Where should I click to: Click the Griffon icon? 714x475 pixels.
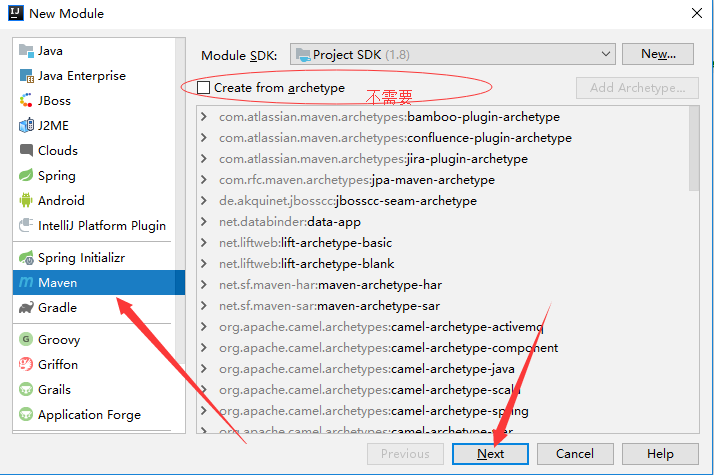click(26, 364)
